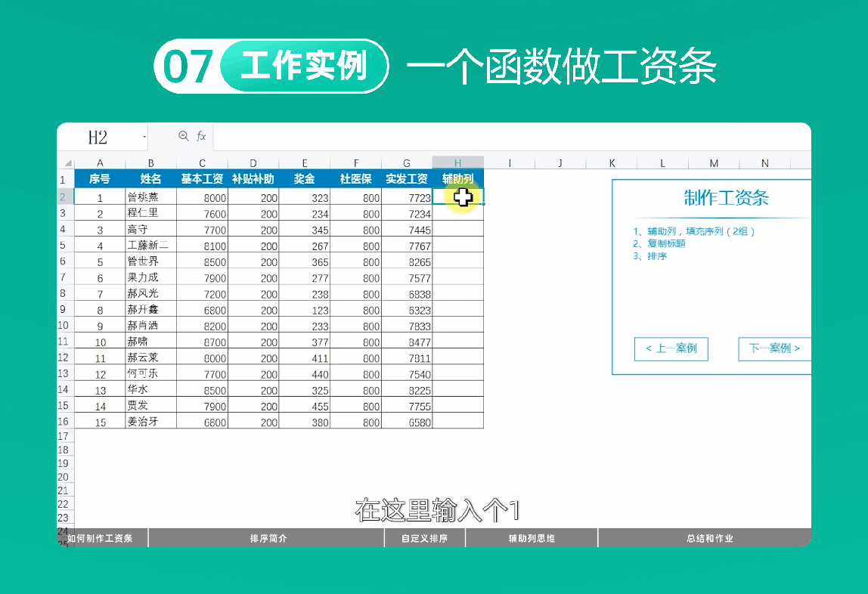This screenshot has width=868, height=594.
Task: Click step 3、排序
Action: pos(650,256)
